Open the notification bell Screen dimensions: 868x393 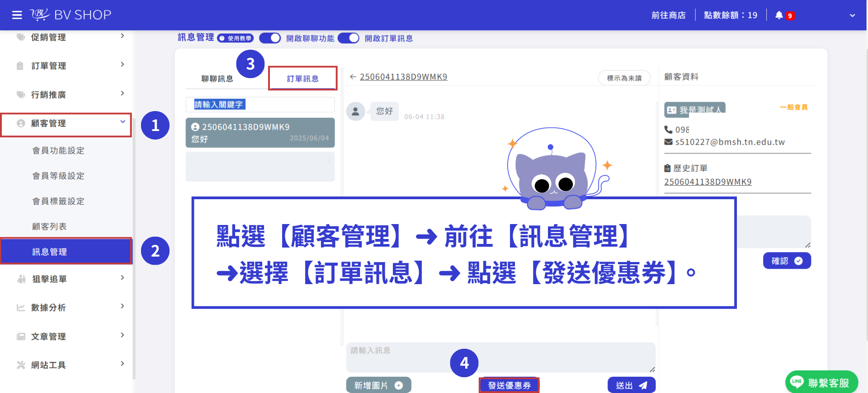779,15
